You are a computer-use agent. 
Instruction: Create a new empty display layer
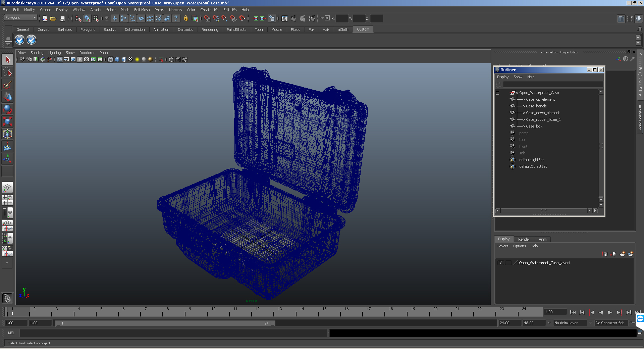(x=622, y=254)
